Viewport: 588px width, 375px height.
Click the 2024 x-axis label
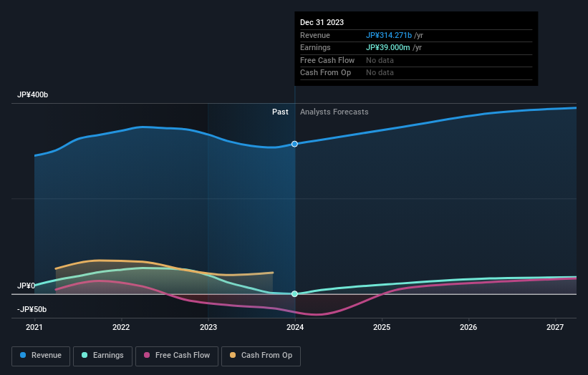click(x=295, y=328)
